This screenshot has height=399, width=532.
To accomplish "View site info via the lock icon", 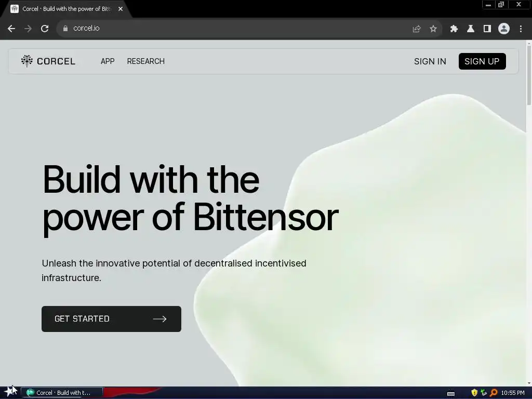I will (x=65, y=29).
